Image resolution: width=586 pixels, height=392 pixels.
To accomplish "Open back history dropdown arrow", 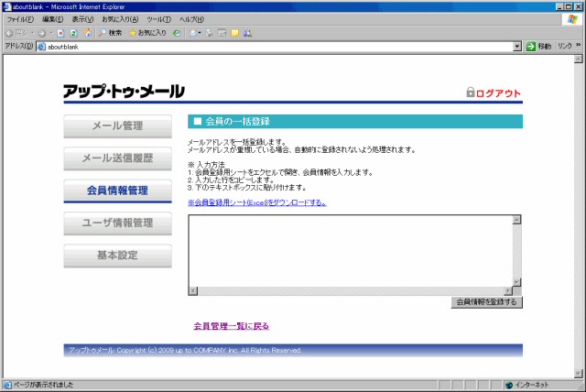I will [x=33, y=33].
